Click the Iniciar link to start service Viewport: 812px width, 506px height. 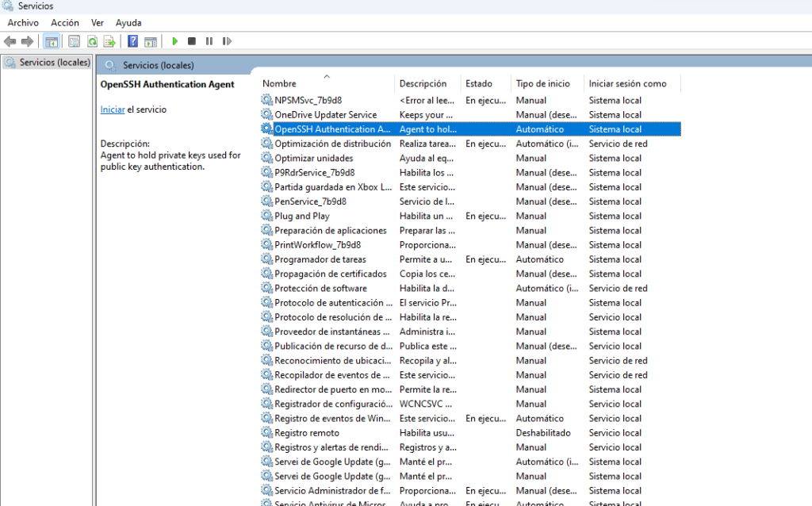tap(112, 109)
